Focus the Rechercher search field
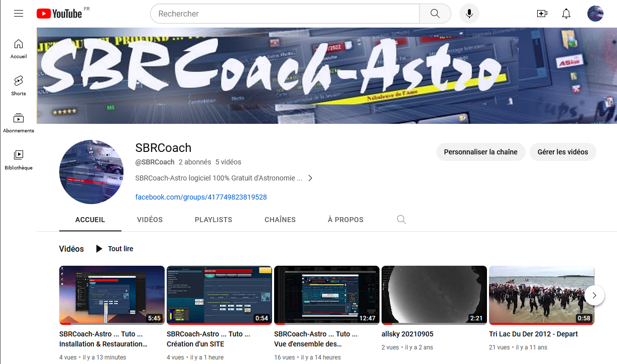The image size is (617, 364). tap(285, 14)
